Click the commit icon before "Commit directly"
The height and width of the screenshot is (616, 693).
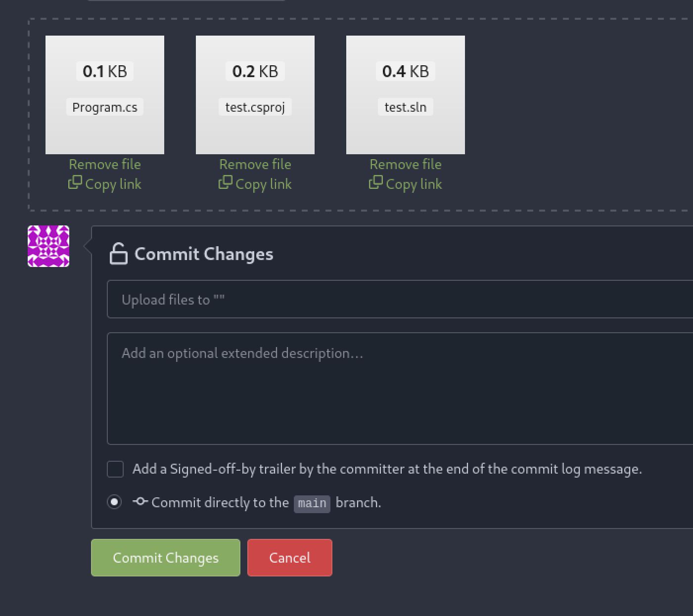(140, 502)
